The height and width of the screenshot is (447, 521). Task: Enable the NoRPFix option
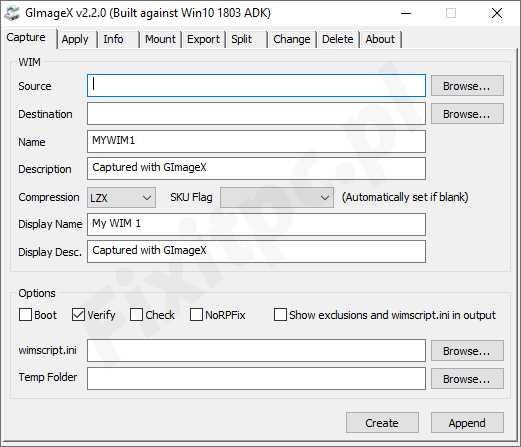coord(196,315)
